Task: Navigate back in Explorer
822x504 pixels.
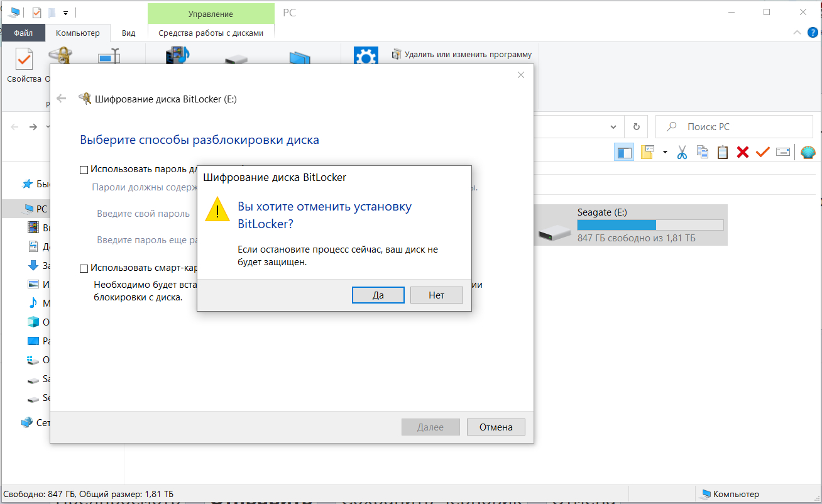Action: pos(15,126)
